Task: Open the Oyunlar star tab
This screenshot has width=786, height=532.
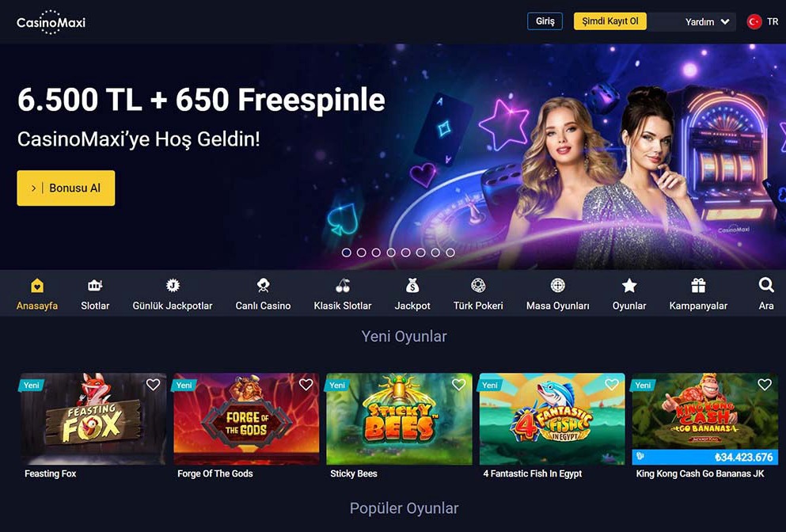Action: pyautogui.click(x=629, y=294)
